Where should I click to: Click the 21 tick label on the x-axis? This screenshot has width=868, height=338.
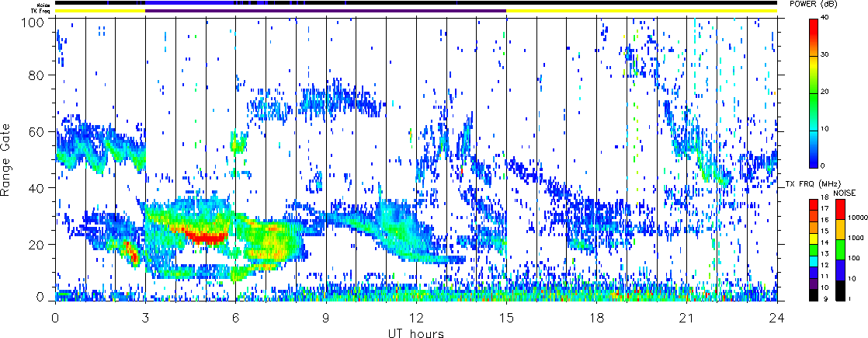tap(686, 318)
